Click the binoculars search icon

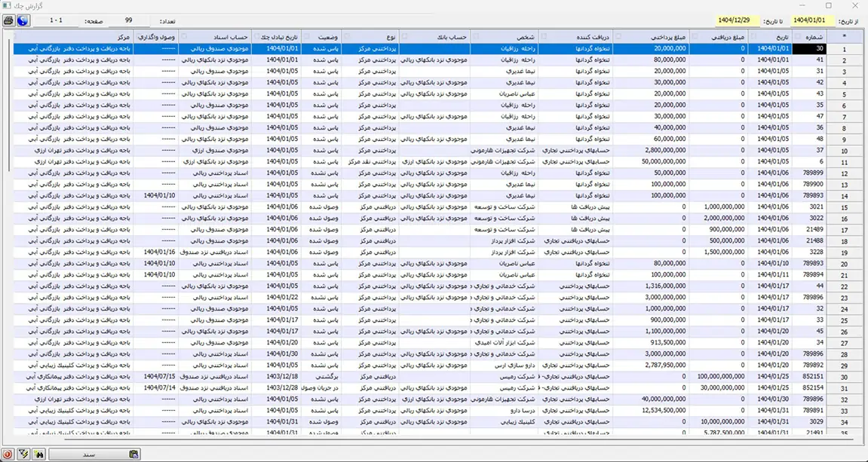[x=38, y=454]
